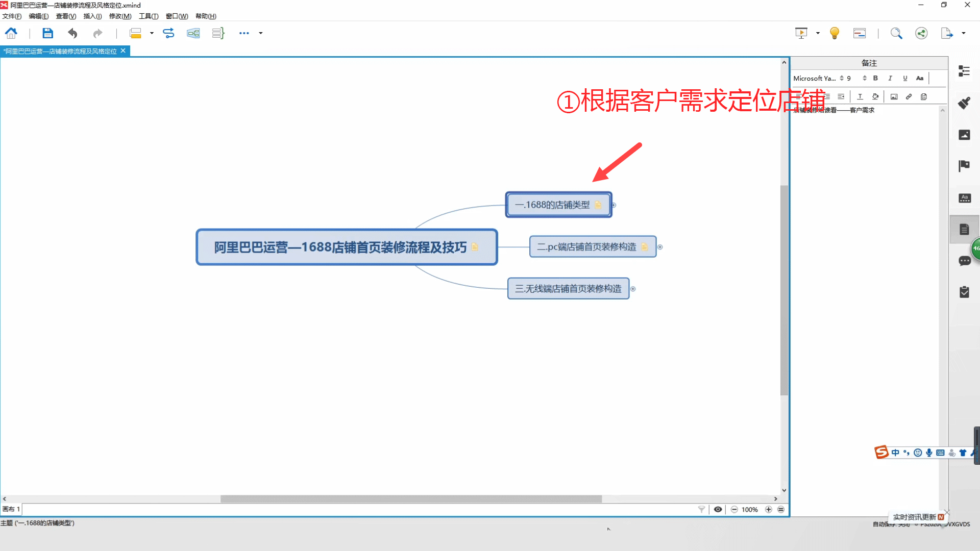Viewport: 980px width, 551px height.
Task: Insert a hyperlink into the note
Action: (909, 96)
